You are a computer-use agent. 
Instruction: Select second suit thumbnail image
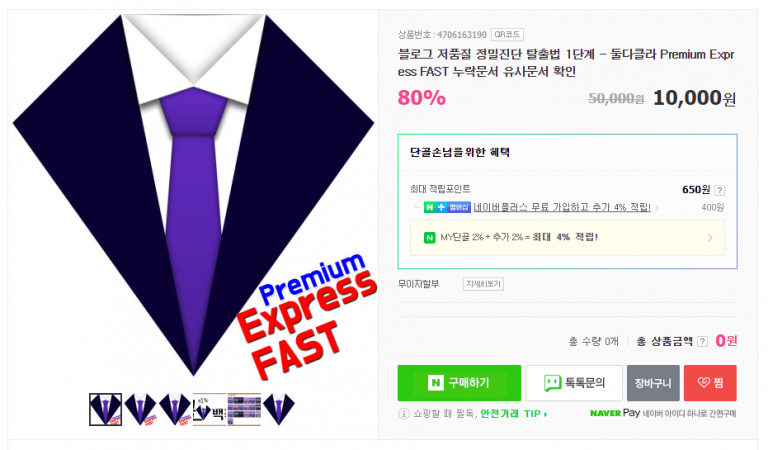pyautogui.click(x=140, y=409)
